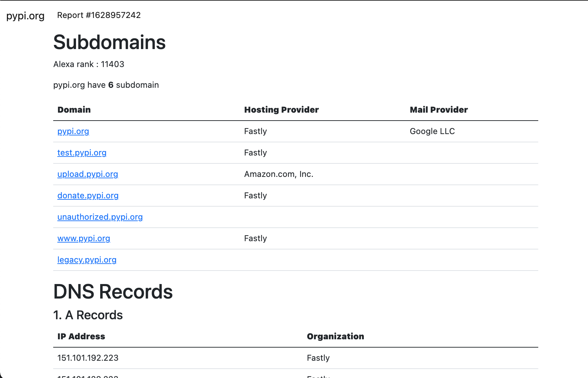Click the Report #1628957242 label
588x378 pixels.
click(99, 15)
